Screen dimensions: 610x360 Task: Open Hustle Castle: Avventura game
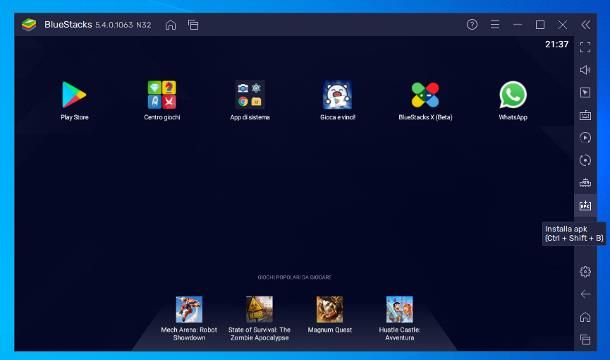coord(400,309)
